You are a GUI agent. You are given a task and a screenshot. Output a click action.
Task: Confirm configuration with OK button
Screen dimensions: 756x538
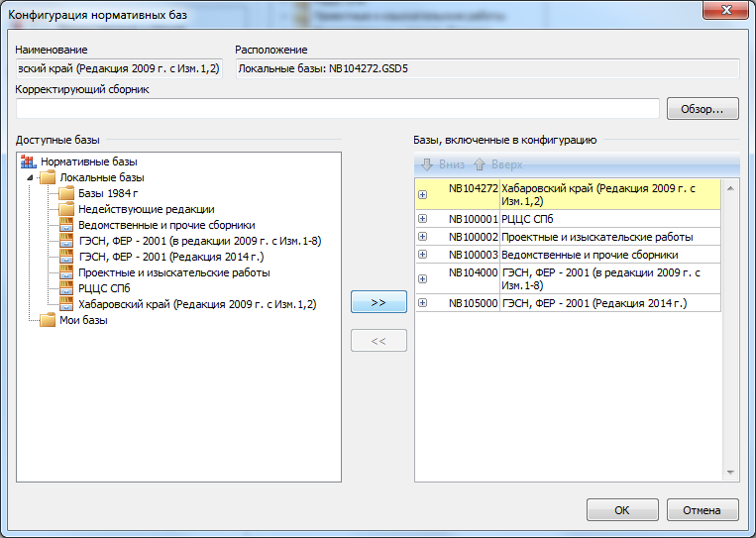[622, 510]
